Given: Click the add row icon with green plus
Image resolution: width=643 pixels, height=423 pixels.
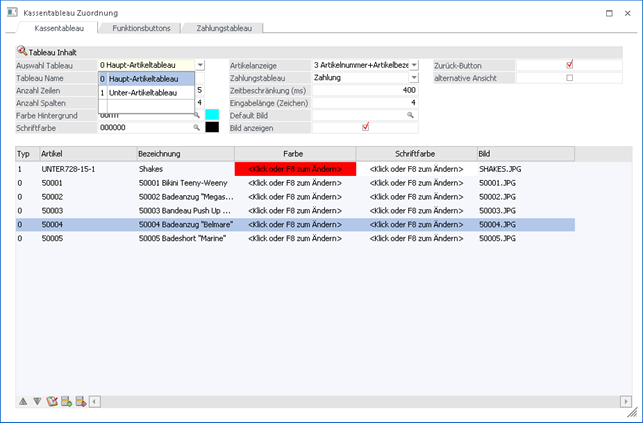Looking at the screenshot, I should click(x=66, y=401).
